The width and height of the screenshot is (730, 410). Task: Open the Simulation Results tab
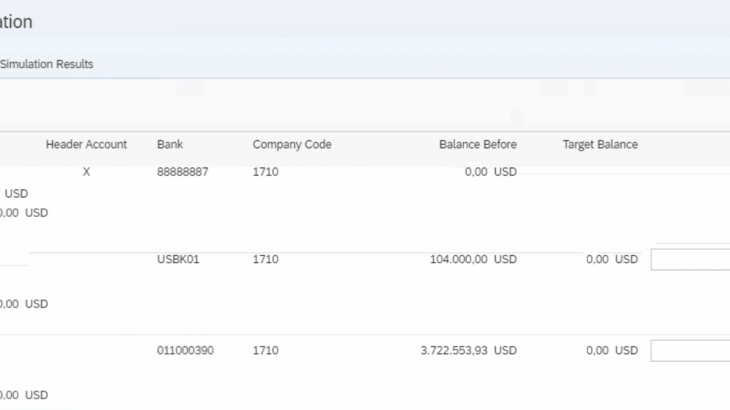[47, 64]
